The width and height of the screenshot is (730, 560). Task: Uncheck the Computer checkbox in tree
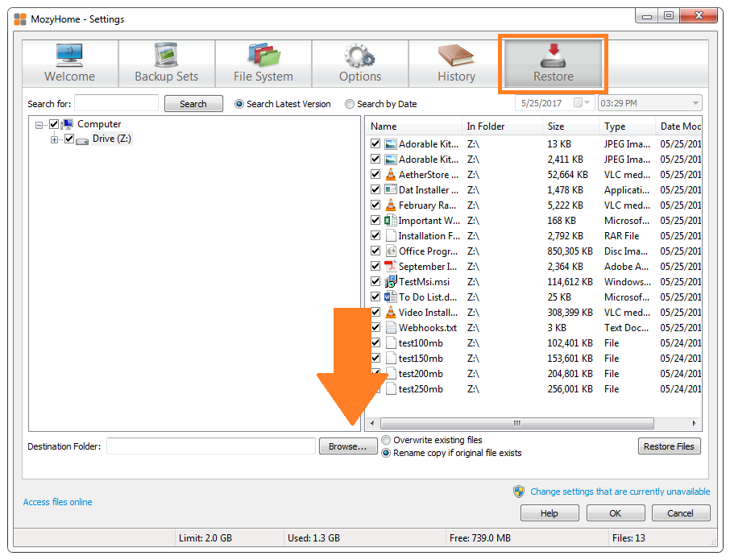pos(54,124)
